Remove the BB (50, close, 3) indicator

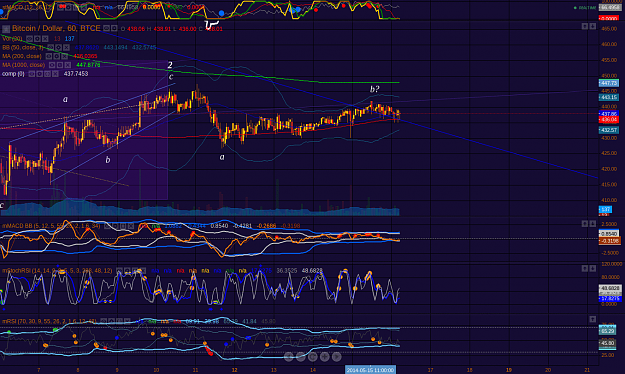66,47
